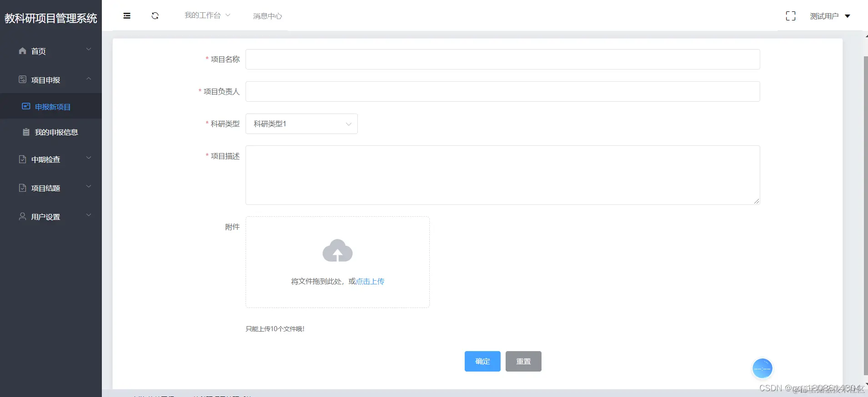Image resolution: width=868 pixels, height=397 pixels.
Task: Click the 附件 field label
Action: [x=232, y=227]
